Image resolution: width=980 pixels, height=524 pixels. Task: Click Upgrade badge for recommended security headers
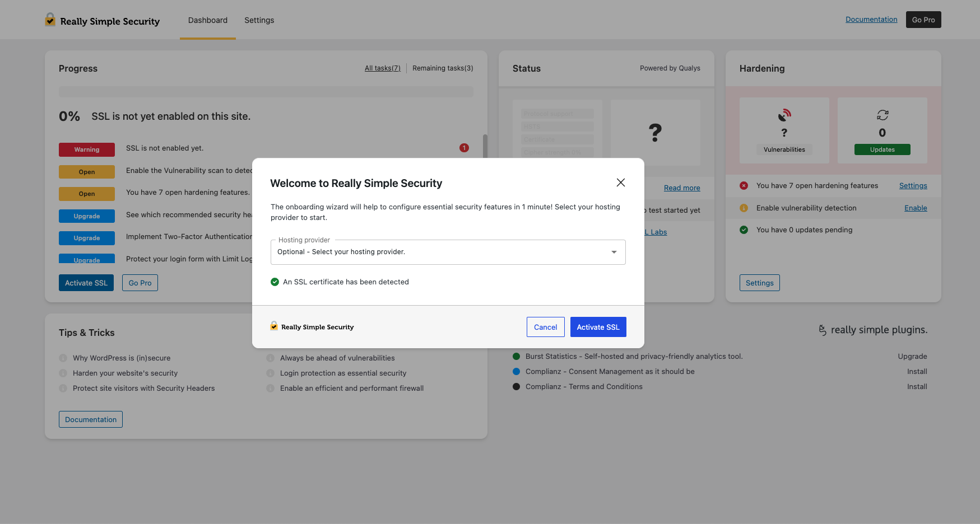[x=87, y=216]
